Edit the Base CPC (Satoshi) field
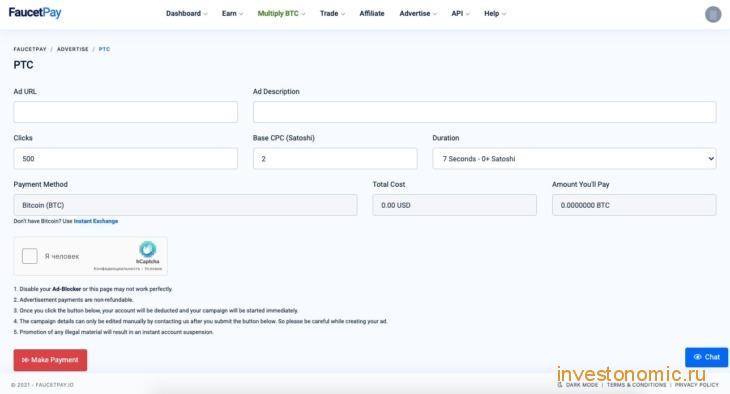730x394 pixels. point(335,159)
